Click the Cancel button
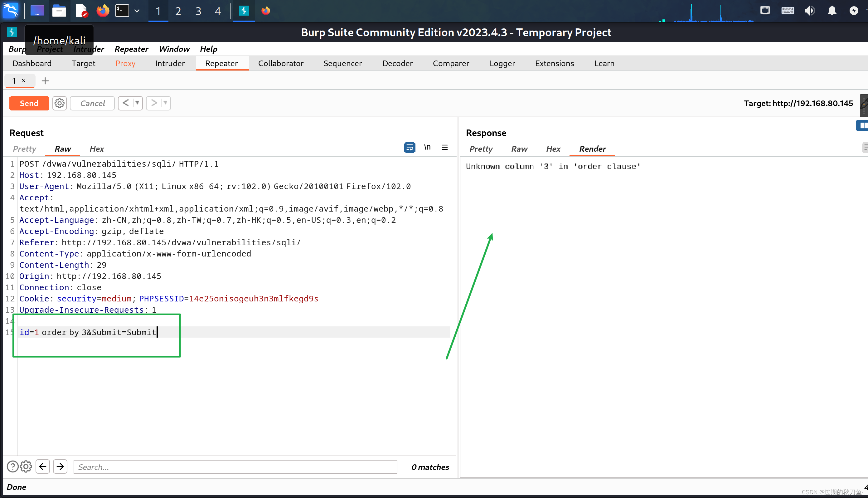868x498 pixels. 92,103
